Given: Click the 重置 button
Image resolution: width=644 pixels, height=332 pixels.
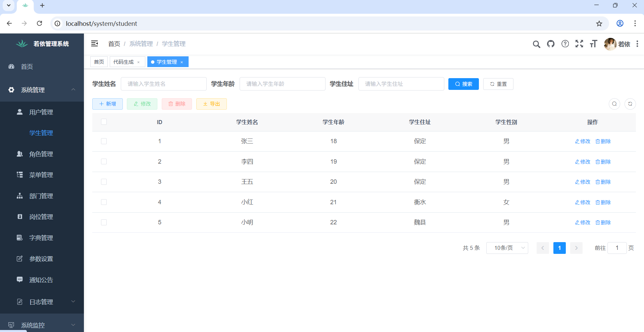Looking at the screenshot, I should click(498, 84).
